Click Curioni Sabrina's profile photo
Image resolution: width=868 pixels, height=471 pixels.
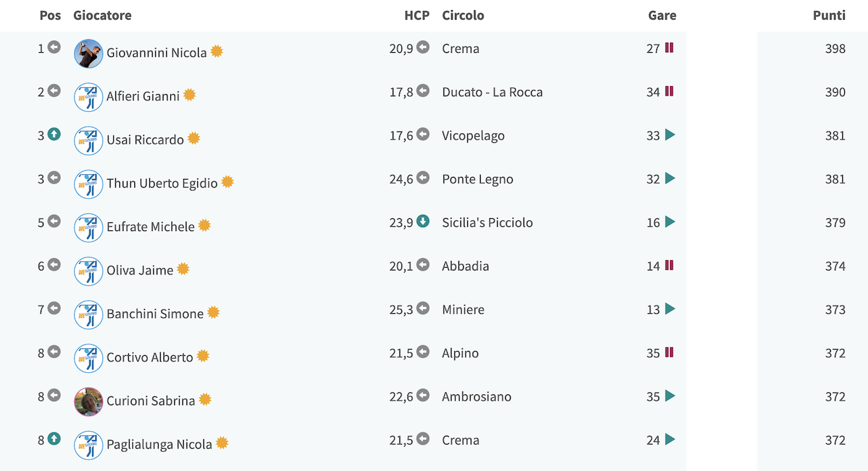pos(88,402)
